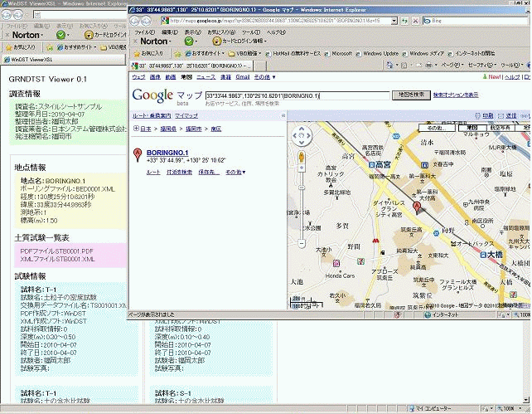Click ウェブ link in Google top bar
Image resolution: width=532 pixels, height=414 pixels.
(138, 77)
